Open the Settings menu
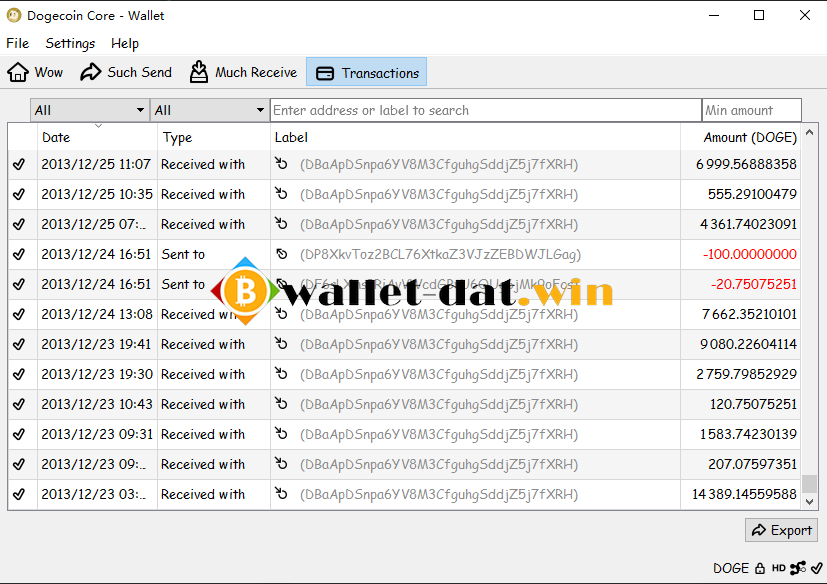Image resolution: width=827 pixels, height=584 pixels. coord(70,43)
